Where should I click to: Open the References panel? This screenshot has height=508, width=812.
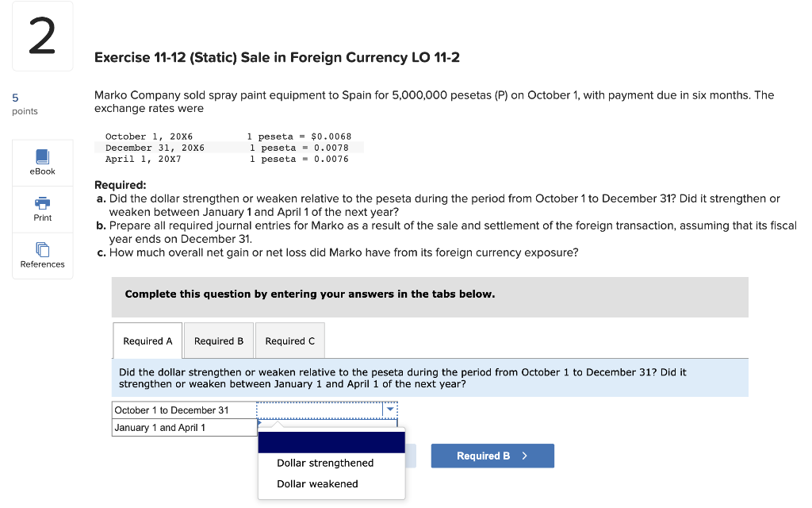42,256
